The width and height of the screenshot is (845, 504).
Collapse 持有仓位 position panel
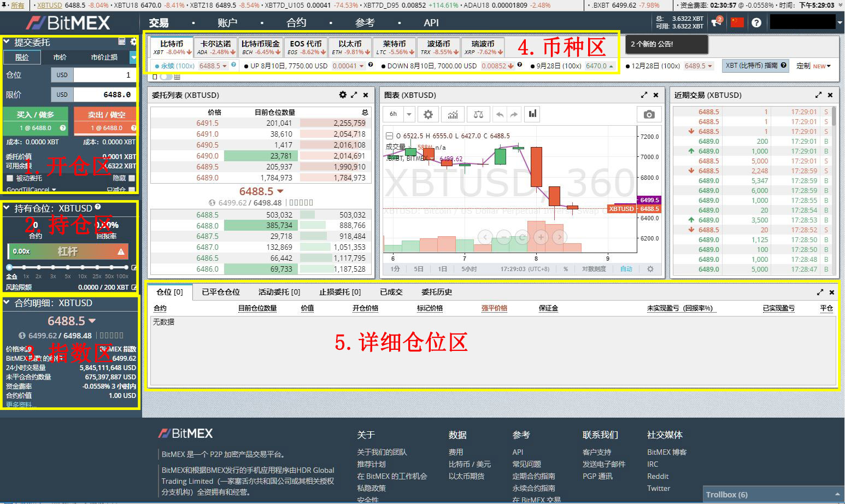7,208
